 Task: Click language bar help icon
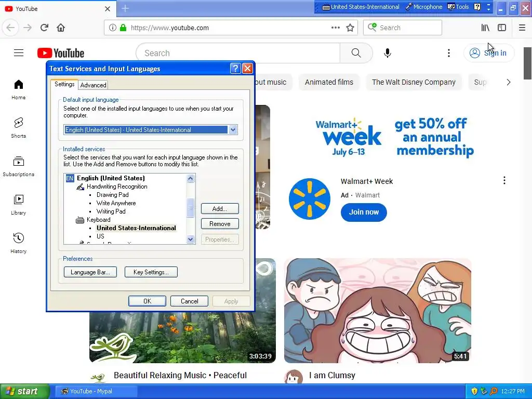tap(477, 7)
